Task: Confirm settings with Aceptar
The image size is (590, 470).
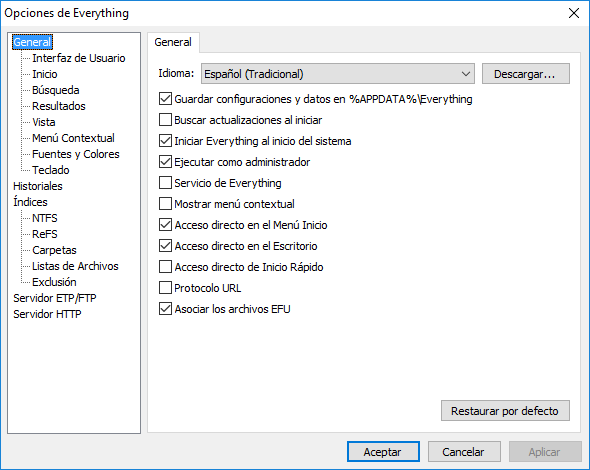Action: click(383, 451)
